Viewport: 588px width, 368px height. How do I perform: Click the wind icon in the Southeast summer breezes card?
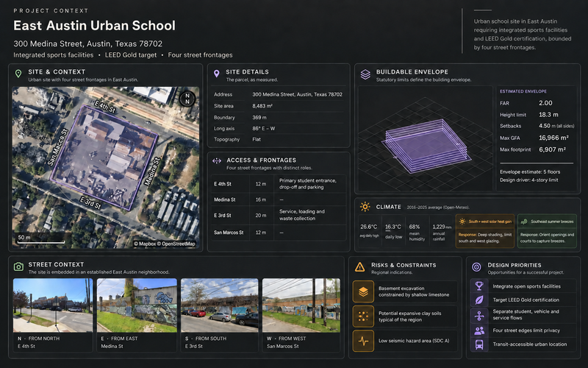coord(524,222)
